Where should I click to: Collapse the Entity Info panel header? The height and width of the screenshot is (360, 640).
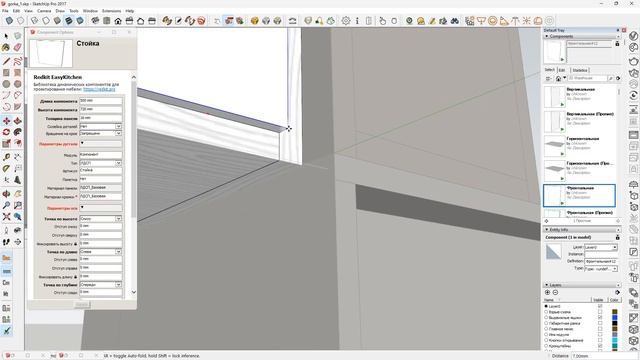[x=582, y=230]
